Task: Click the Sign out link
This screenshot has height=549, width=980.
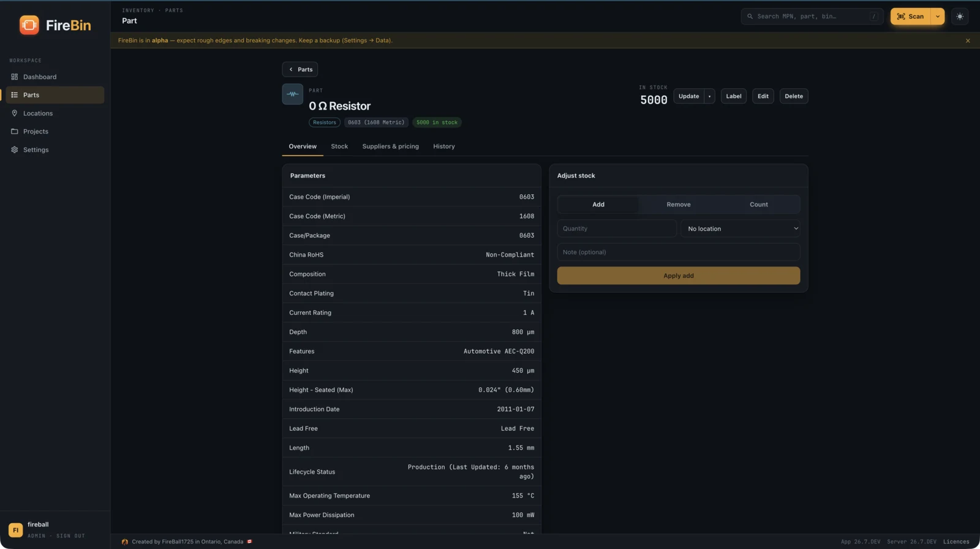Action: pyautogui.click(x=70, y=536)
